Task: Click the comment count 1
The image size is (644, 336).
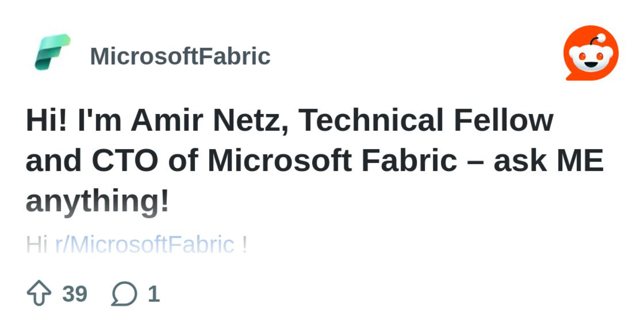Action: (154, 294)
